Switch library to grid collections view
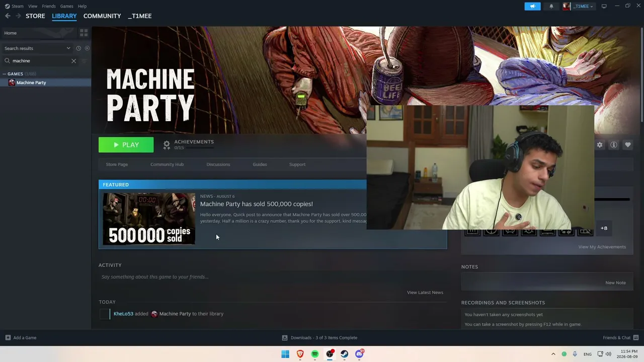 click(84, 33)
